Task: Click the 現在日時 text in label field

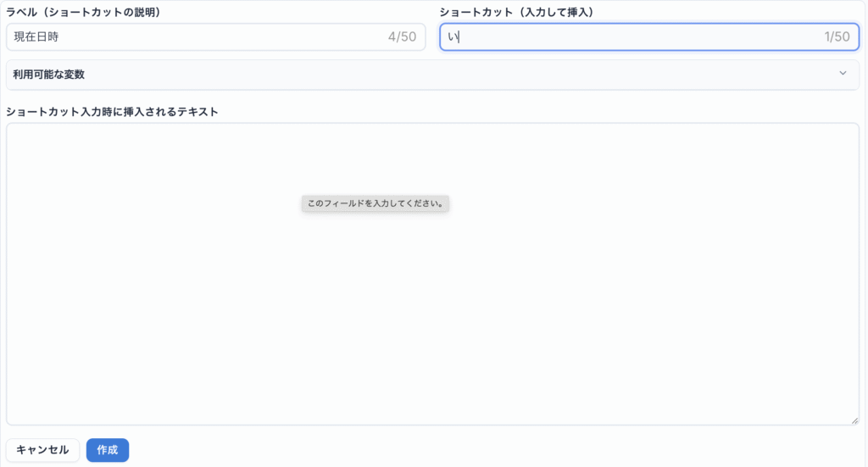Action: [x=36, y=37]
